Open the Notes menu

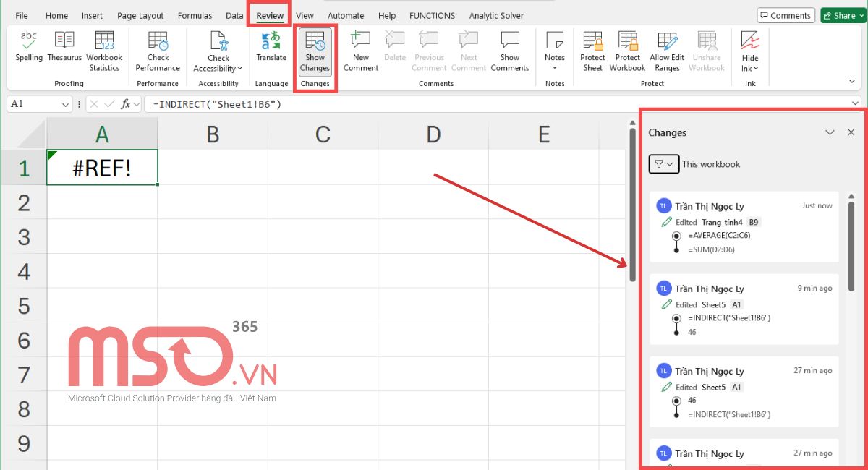pos(555,51)
